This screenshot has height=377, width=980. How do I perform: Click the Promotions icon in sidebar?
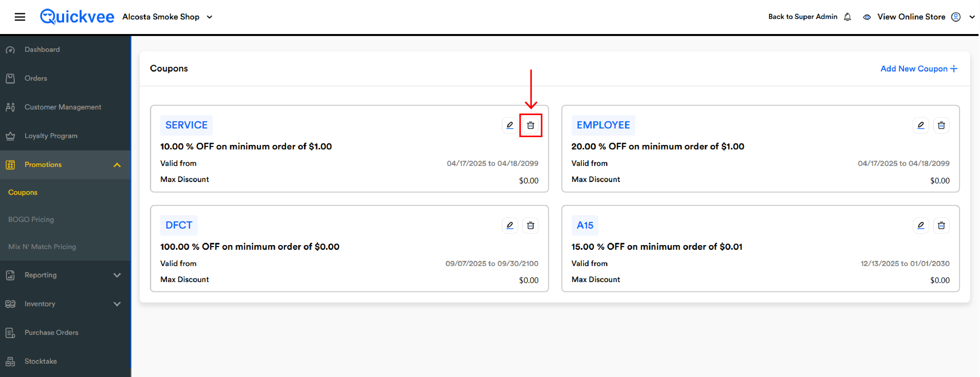click(10, 165)
